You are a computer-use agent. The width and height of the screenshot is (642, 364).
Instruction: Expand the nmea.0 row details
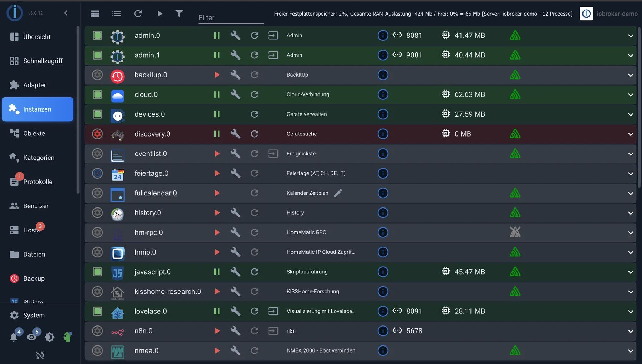tap(631, 351)
